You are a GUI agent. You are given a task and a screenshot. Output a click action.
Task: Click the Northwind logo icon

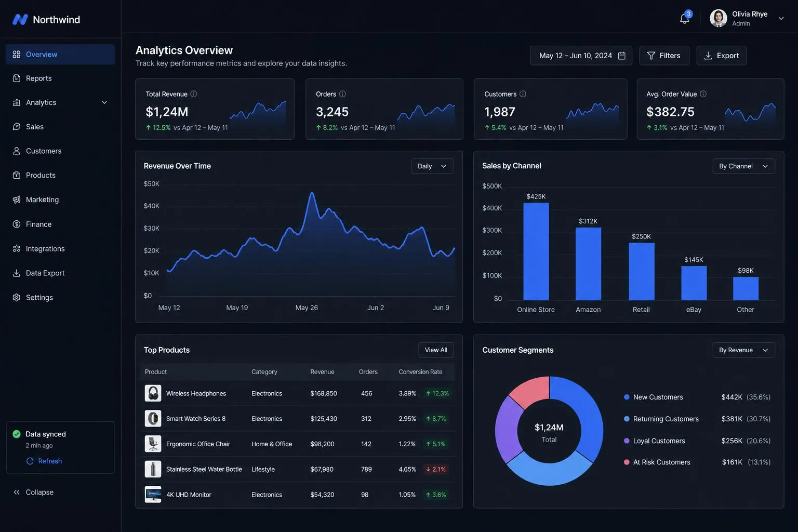[x=20, y=19]
